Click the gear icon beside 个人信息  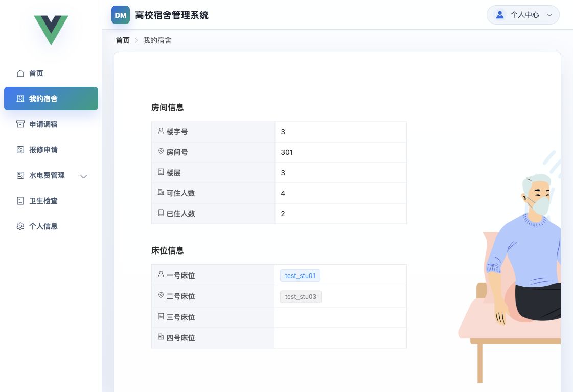20,226
